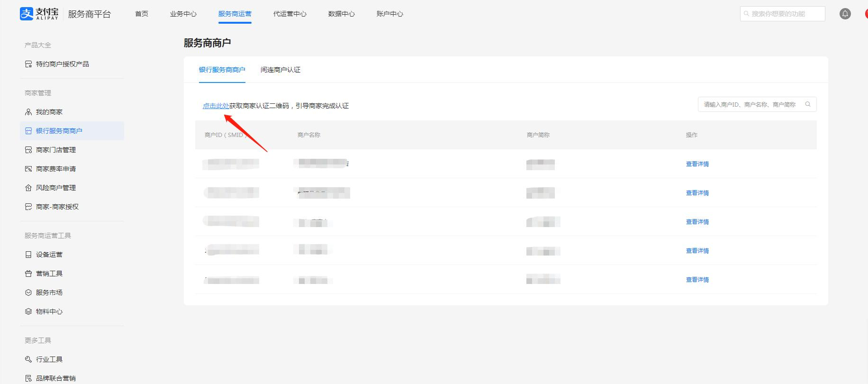Click the top 搜索你想要的功能 search box
The width and height of the screenshot is (868, 384).
[x=782, y=14]
